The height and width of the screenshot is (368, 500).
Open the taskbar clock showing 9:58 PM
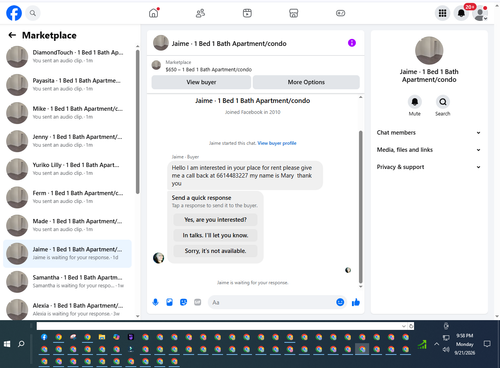pyautogui.click(x=465, y=344)
